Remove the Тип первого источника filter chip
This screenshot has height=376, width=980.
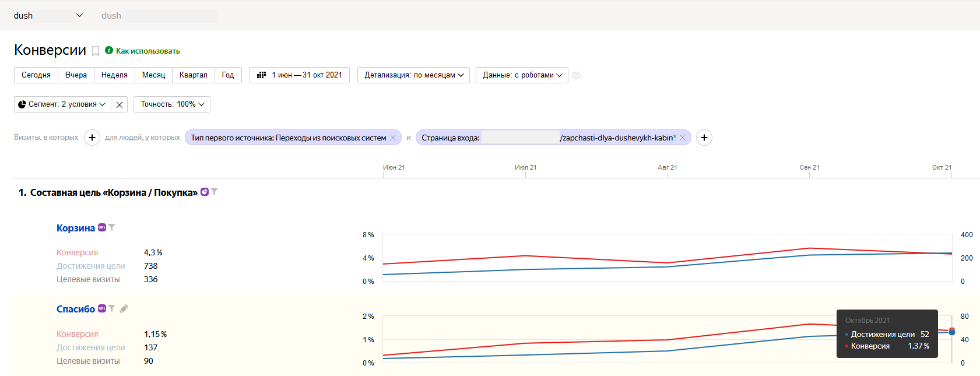(x=393, y=138)
